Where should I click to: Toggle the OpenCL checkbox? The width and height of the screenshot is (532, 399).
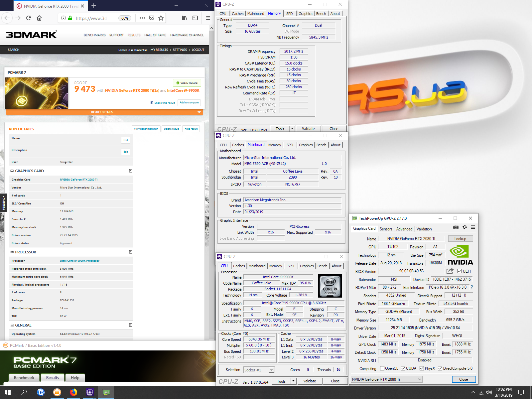382,368
